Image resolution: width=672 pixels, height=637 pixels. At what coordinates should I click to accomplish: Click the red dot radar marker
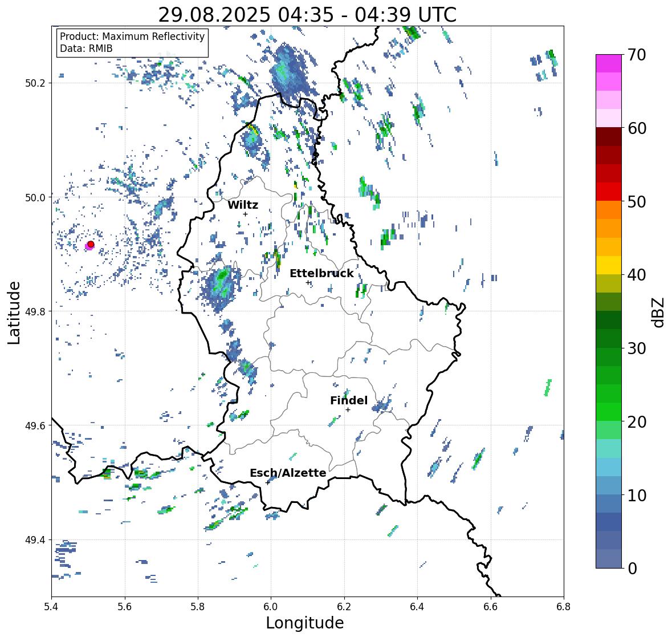tap(91, 244)
